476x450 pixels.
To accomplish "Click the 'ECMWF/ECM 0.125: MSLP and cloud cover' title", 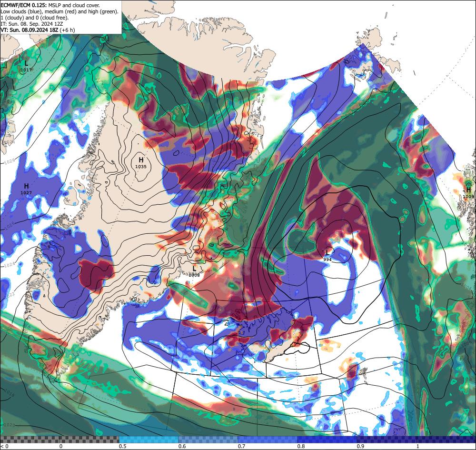I will point(50,5).
